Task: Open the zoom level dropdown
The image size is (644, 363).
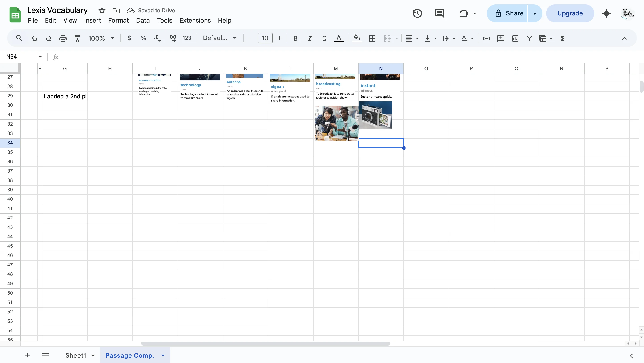Action: click(101, 38)
